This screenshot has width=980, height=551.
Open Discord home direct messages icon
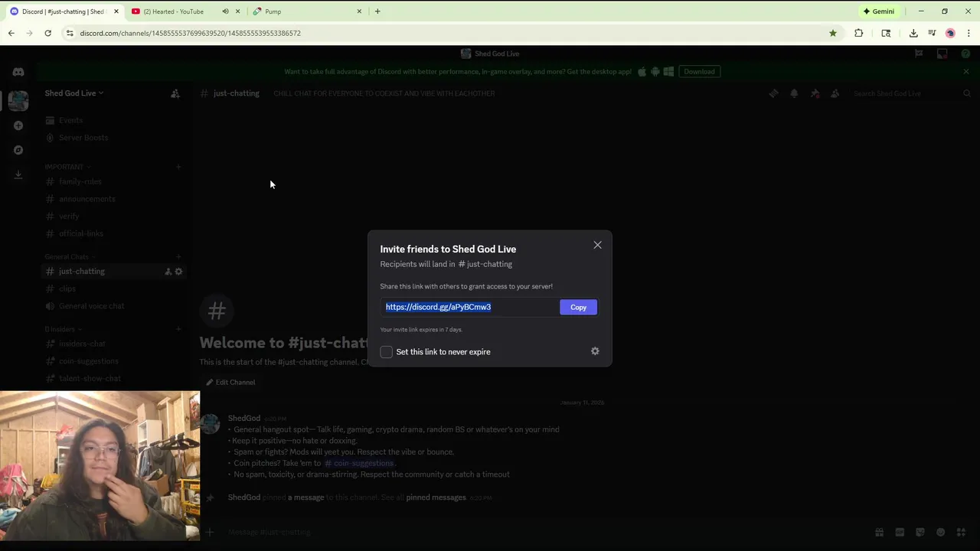point(18,72)
